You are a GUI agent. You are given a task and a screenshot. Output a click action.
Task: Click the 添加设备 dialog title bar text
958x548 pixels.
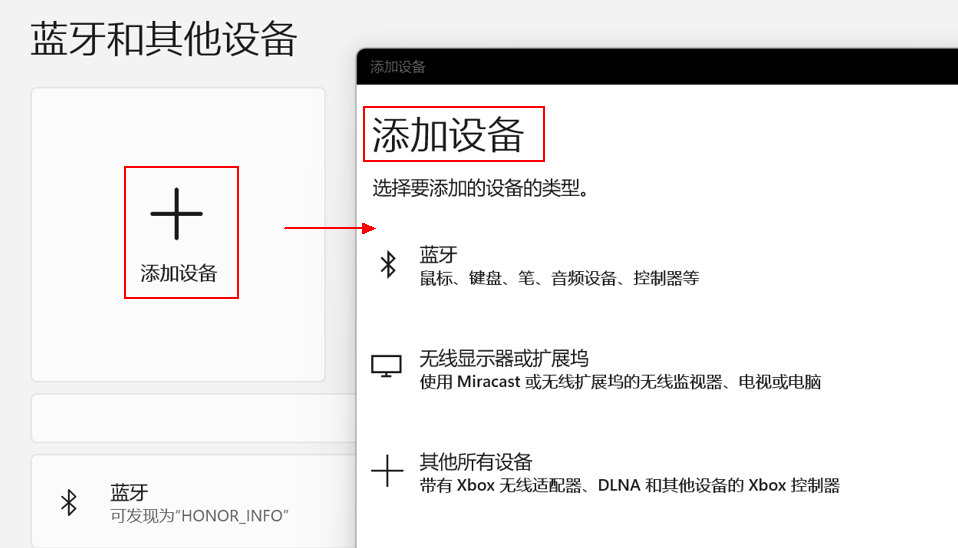click(x=398, y=67)
